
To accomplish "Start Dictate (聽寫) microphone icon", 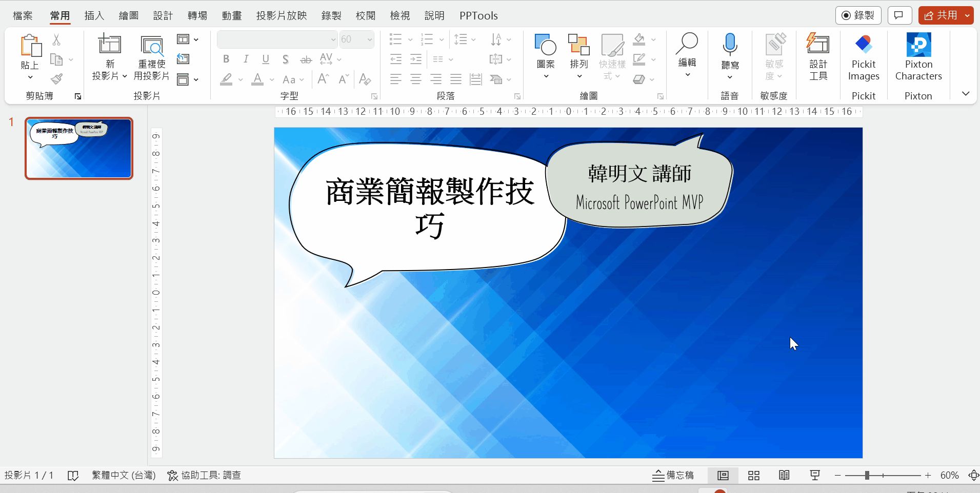I will click(730, 45).
